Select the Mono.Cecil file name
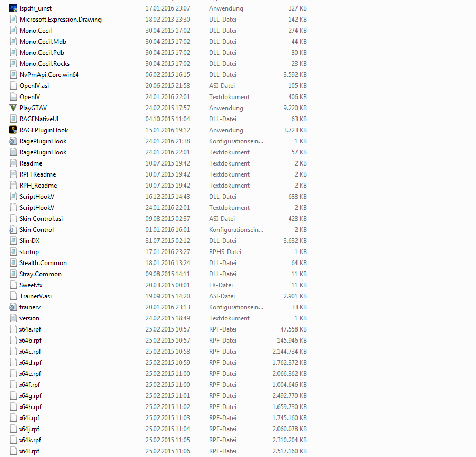The height and width of the screenshot is (457, 476). pyautogui.click(x=35, y=31)
